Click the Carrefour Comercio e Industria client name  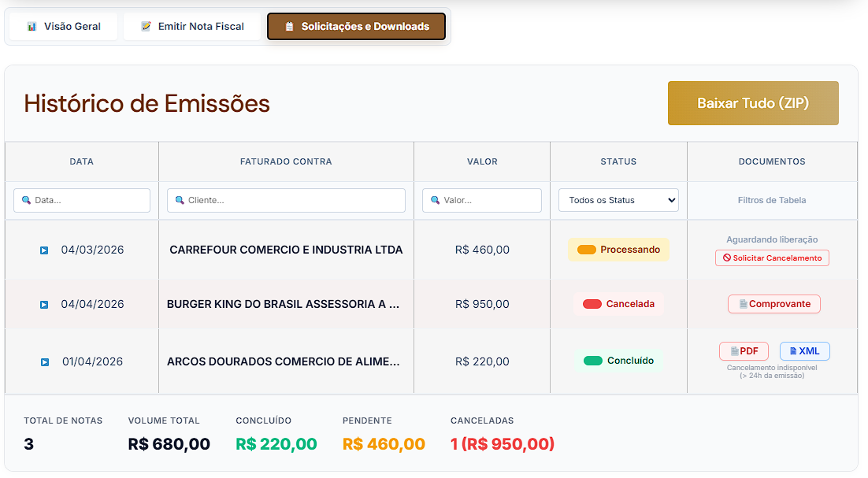click(x=286, y=250)
